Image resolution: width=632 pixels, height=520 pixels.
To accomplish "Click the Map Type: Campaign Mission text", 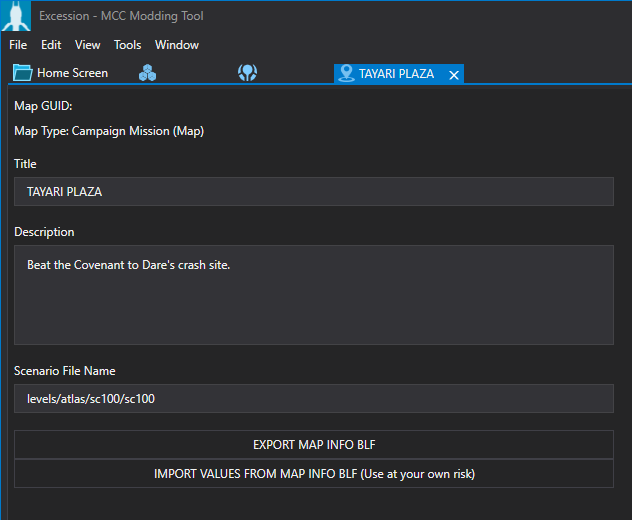I will (x=109, y=131).
